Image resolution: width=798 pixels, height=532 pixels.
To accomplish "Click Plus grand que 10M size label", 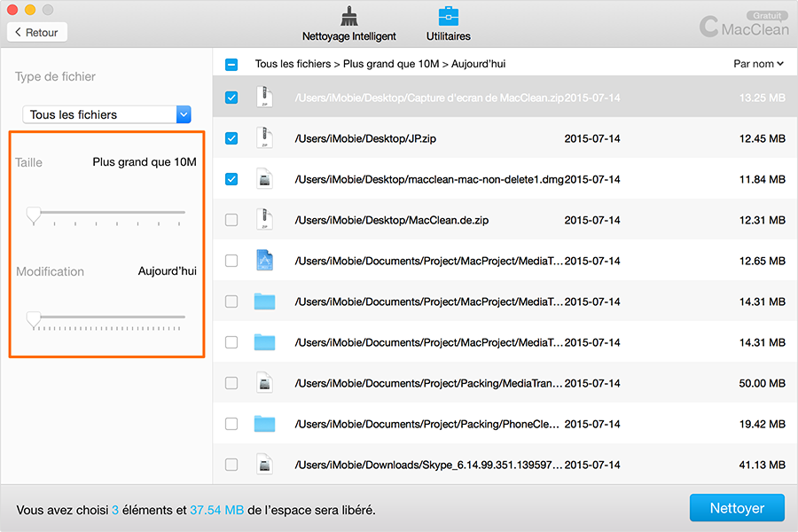I will 145,162.
